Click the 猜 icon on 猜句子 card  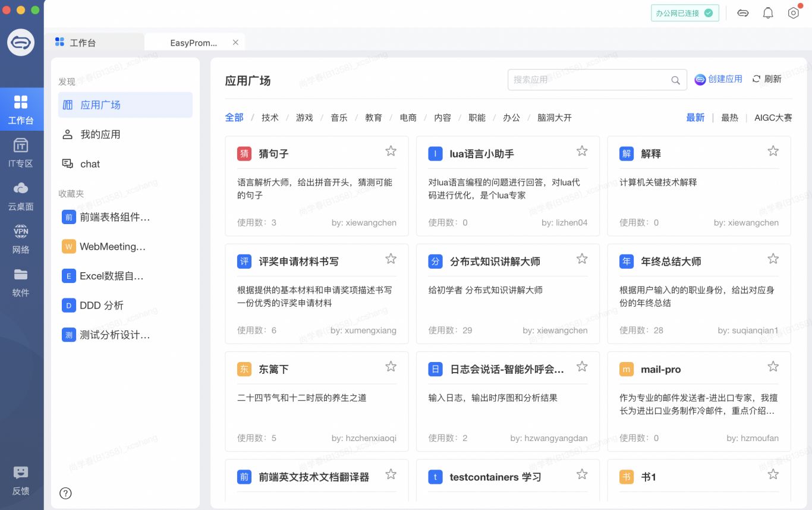[x=244, y=154]
